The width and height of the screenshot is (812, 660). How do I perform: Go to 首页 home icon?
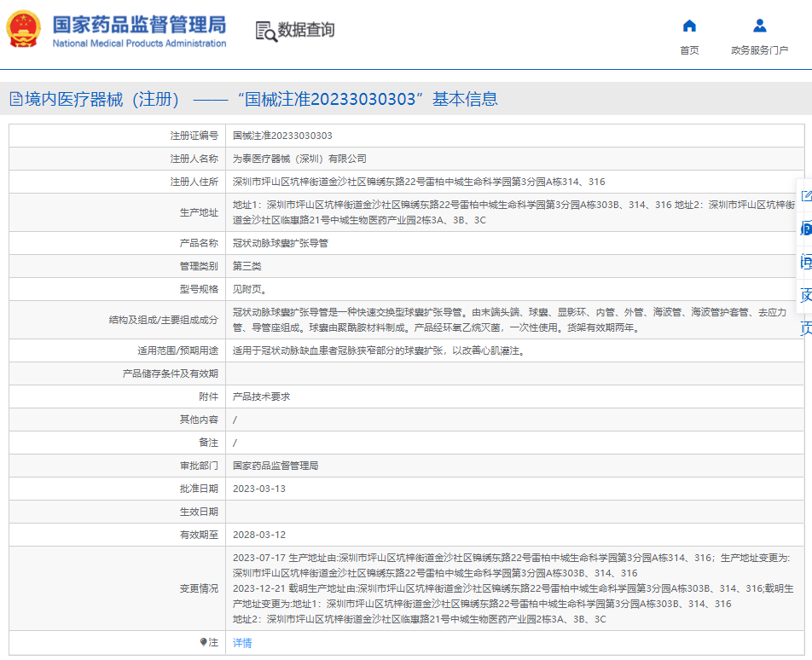tap(689, 26)
